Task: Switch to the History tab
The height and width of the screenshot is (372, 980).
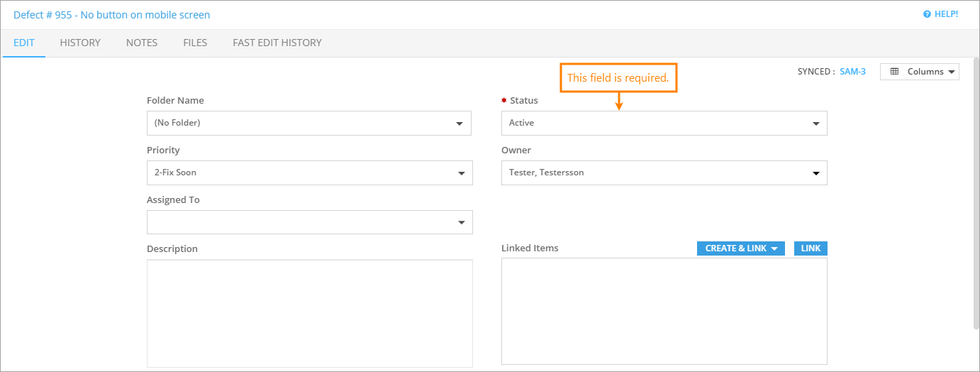Action: (80, 43)
